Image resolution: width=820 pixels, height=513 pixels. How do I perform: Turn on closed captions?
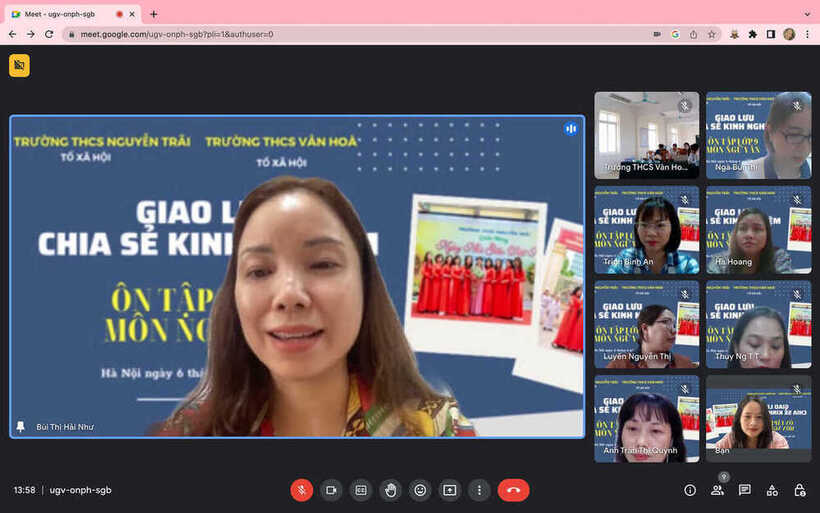tap(361, 490)
